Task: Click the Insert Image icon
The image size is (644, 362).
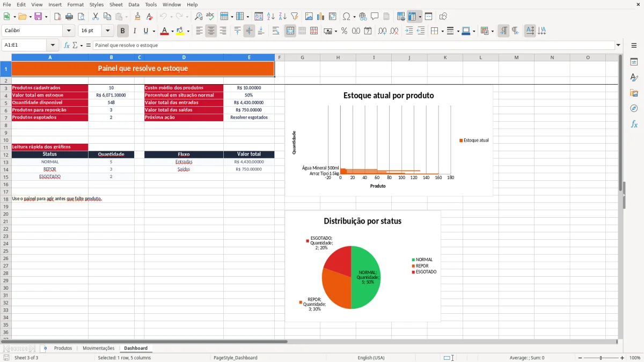Action: [x=309, y=17]
